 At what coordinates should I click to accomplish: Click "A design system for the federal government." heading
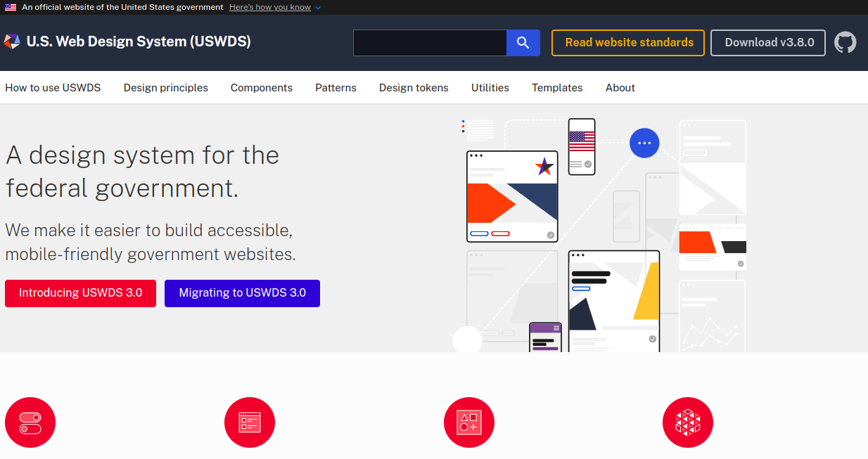point(142,172)
